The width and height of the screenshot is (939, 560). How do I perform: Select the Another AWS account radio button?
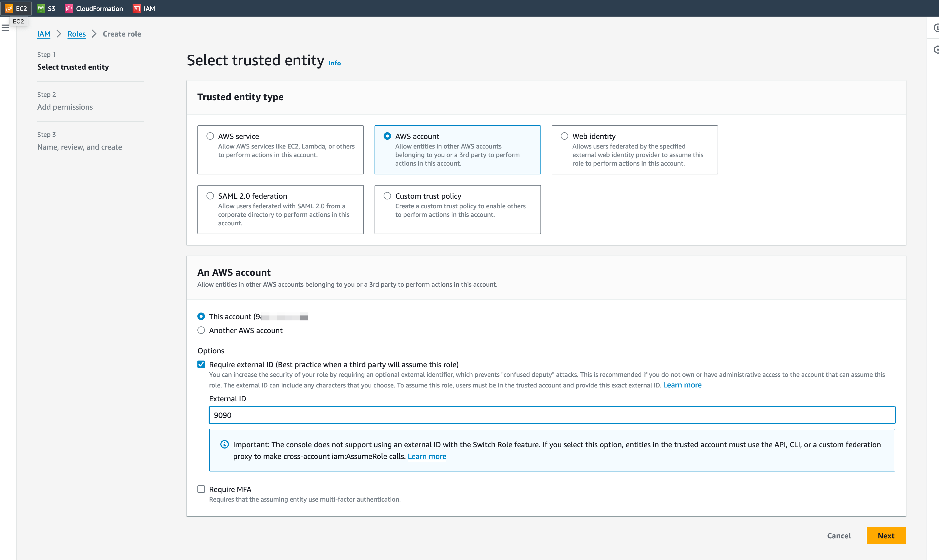tap(201, 330)
